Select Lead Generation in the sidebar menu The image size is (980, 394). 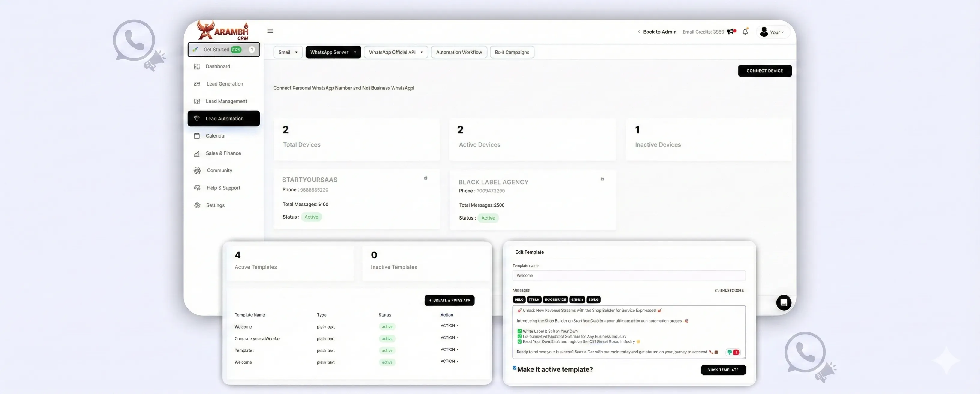pyautogui.click(x=225, y=84)
